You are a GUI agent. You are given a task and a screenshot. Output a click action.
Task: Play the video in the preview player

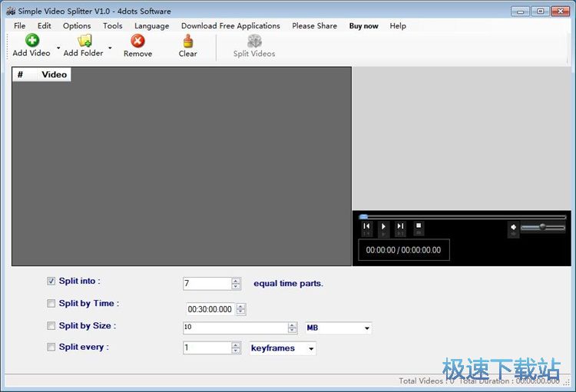384,226
